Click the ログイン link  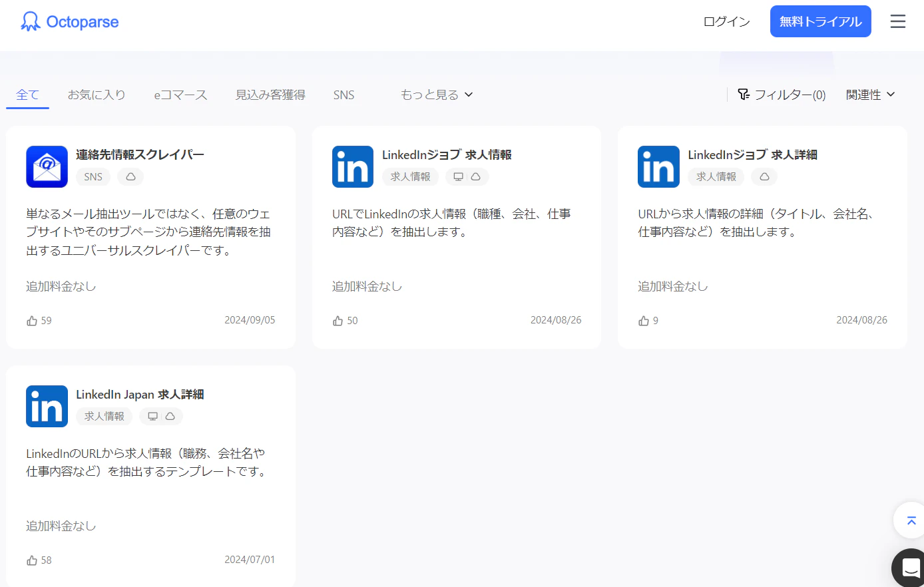tap(726, 21)
